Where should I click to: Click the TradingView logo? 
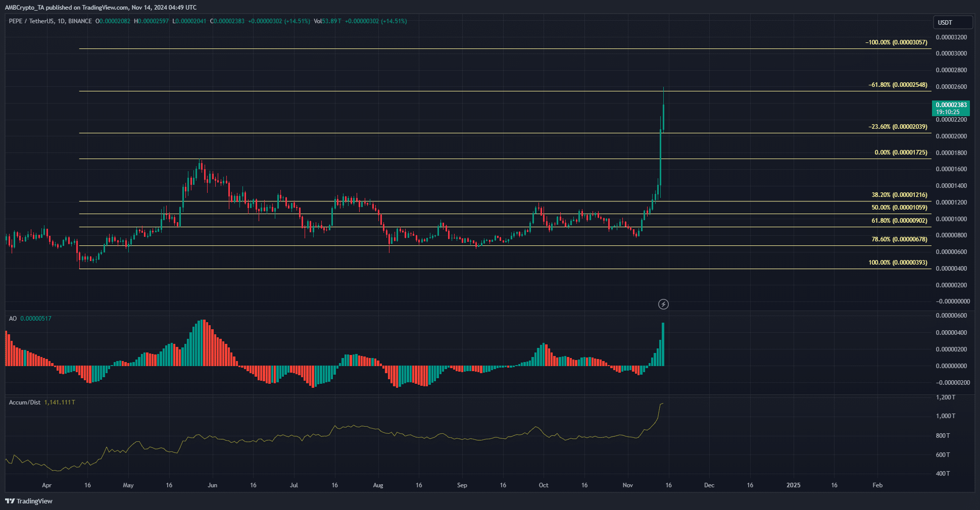point(29,501)
